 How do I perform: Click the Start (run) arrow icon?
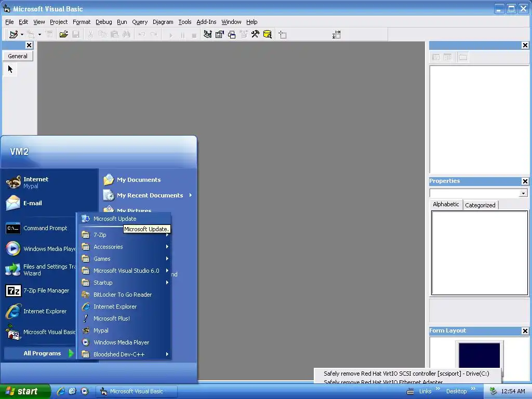[x=170, y=35]
